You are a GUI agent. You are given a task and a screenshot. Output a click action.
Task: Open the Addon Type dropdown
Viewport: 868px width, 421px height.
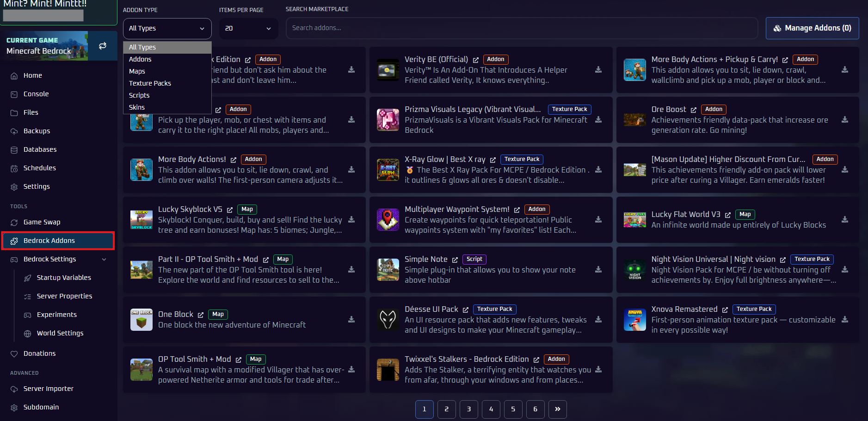point(167,28)
